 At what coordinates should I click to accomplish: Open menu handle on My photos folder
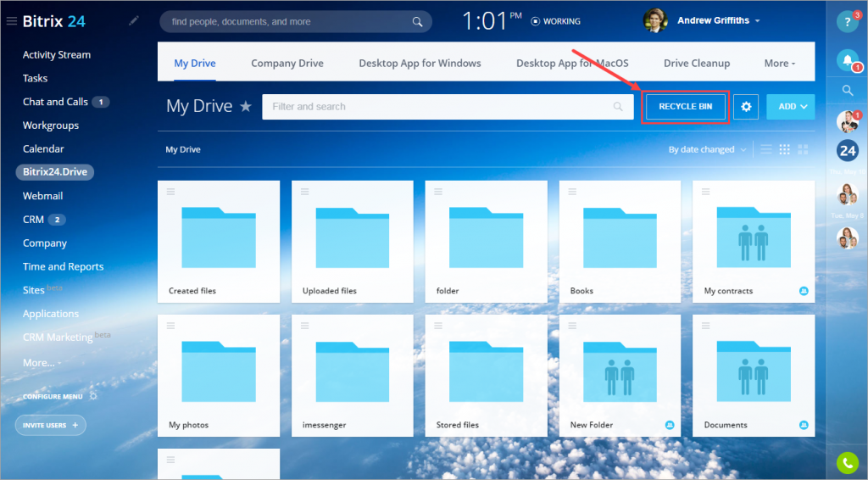pyautogui.click(x=170, y=326)
